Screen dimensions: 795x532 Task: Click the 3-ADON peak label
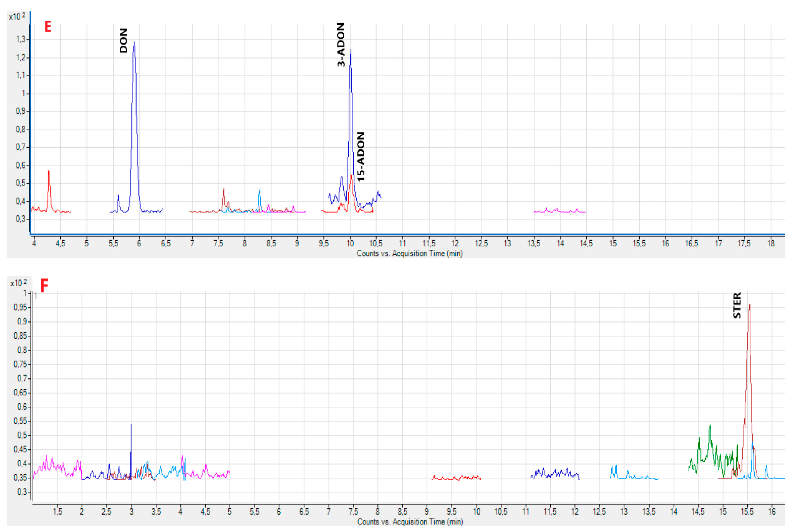341,44
